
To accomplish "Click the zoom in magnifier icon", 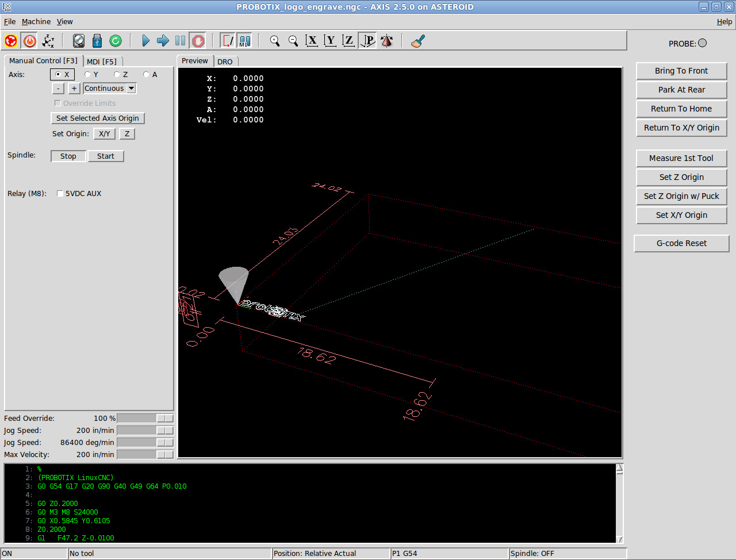I will [x=275, y=41].
